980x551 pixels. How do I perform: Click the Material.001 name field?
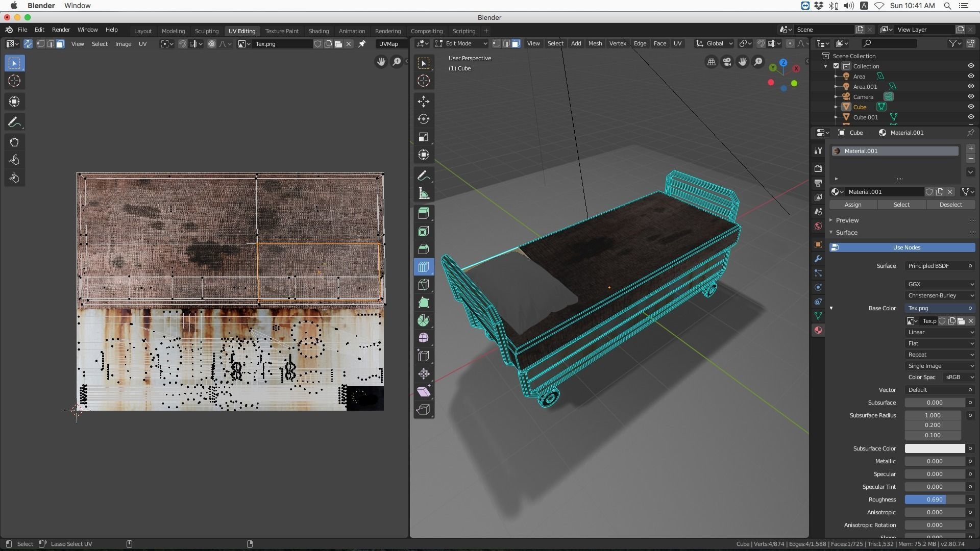click(884, 192)
